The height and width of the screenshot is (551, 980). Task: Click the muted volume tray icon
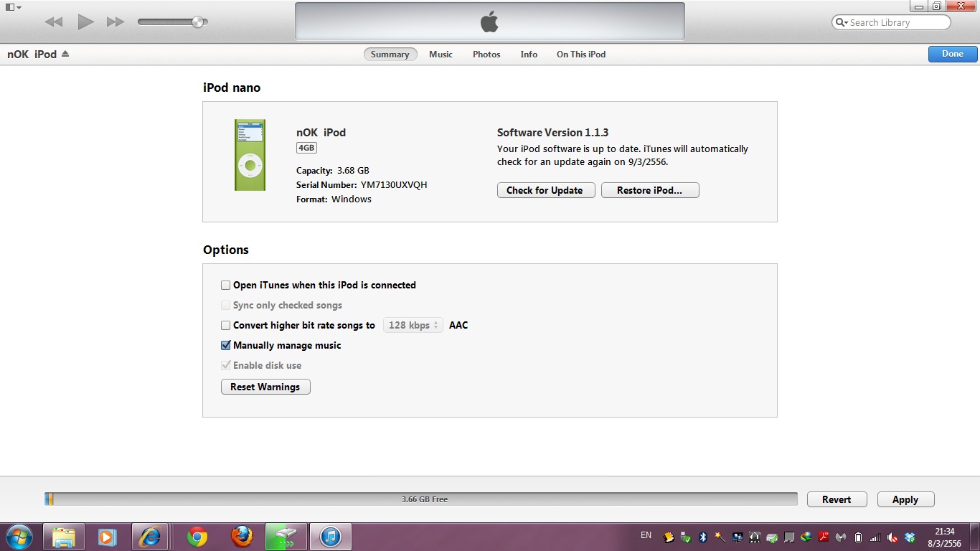coord(892,537)
